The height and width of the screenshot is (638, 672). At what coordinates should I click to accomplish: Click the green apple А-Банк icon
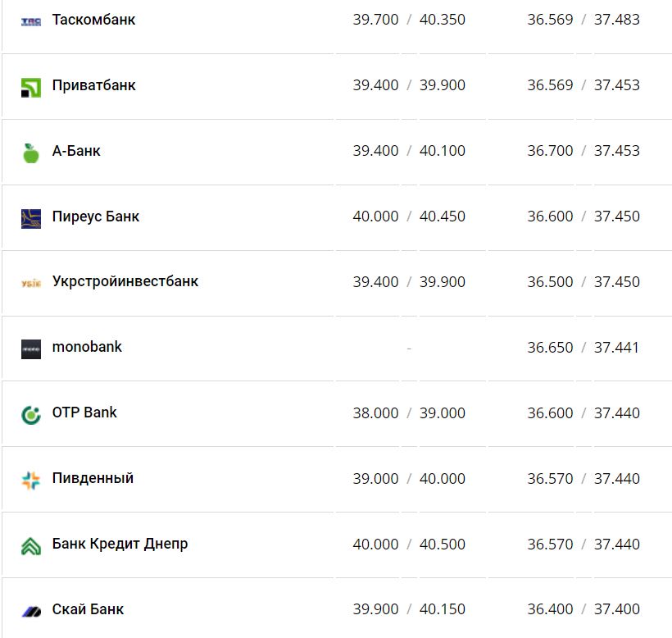tap(31, 153)
